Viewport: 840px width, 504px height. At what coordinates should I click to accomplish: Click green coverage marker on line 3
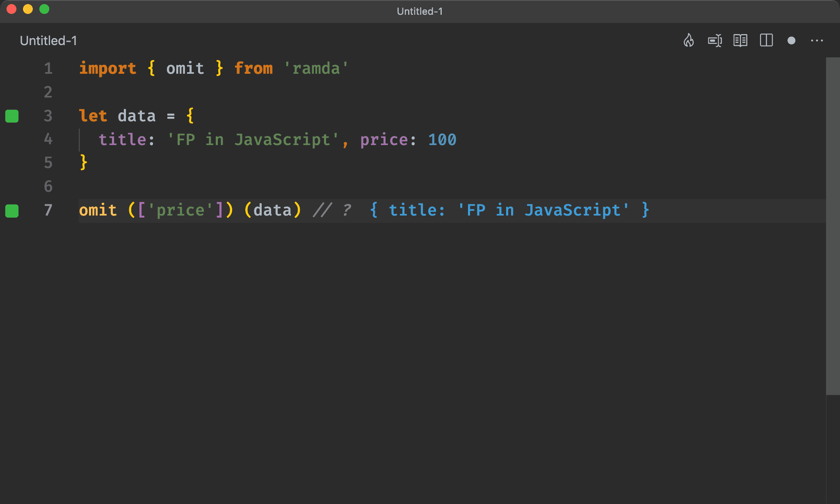[x=12, y=116]
